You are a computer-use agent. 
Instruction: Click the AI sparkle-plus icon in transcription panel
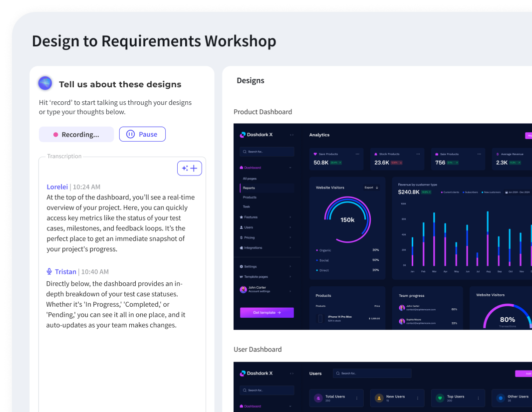[190, 168]
